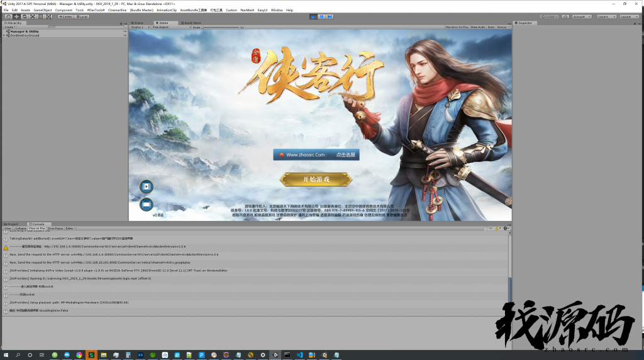Toggle Console warning count filter
This screenshot has width=644, height=360.
point(498,228)
